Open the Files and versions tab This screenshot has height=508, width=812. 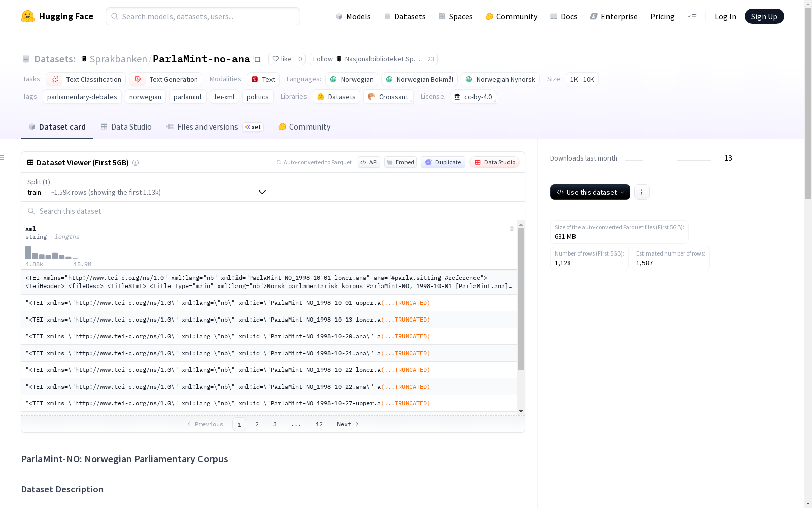[214, 127]
